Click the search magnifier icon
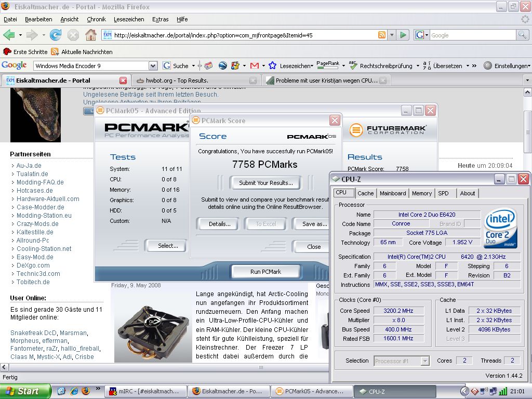Image resolution: width=532 pixels, height=399 pixels. click(522, 35)
